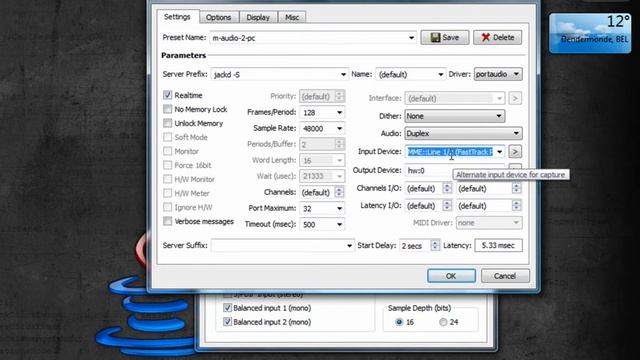Toggle Force 16bit checkbox
640x360 pixels.
[x=167, y=165]
